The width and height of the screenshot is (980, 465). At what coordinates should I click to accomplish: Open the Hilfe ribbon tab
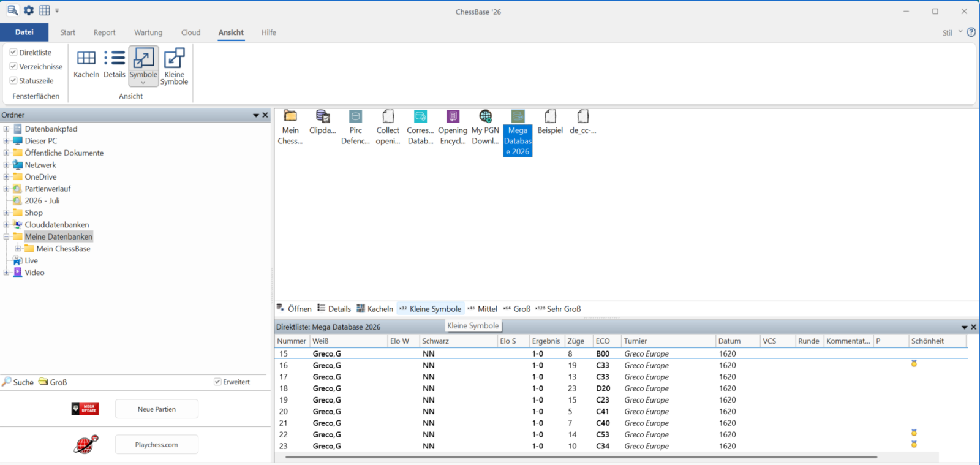pyautogui.click(x=269, y=32)
